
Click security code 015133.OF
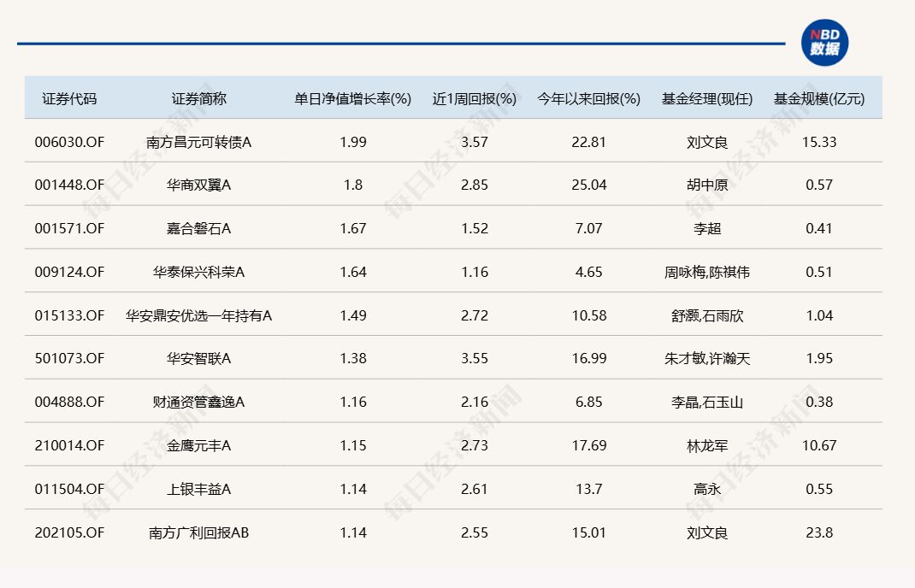[69, 315]
